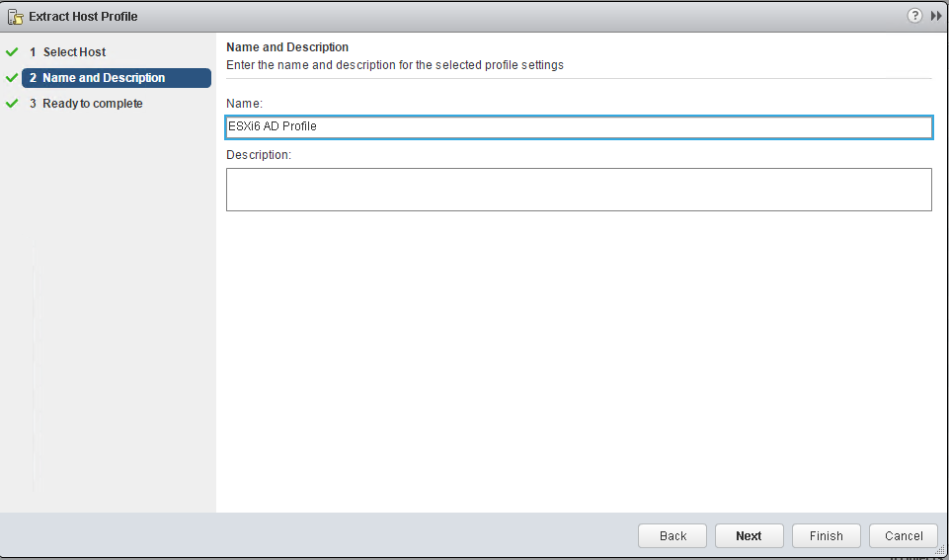Click the green checkmark beside Select Host
The width and height of the screenshot is (949, 560).
(12, 52)
